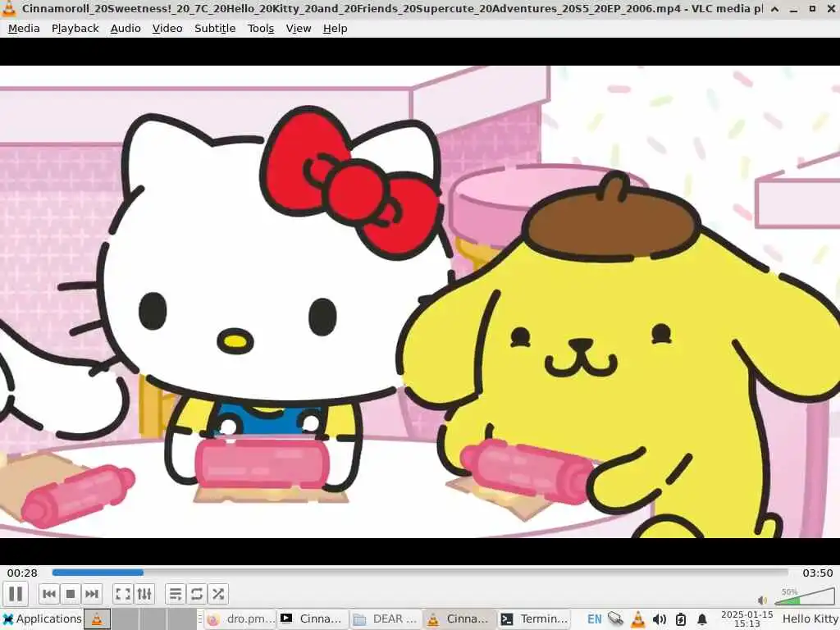The image size is (840, 630).
Task: Open extended settings and effects
Action: point(144,594)
